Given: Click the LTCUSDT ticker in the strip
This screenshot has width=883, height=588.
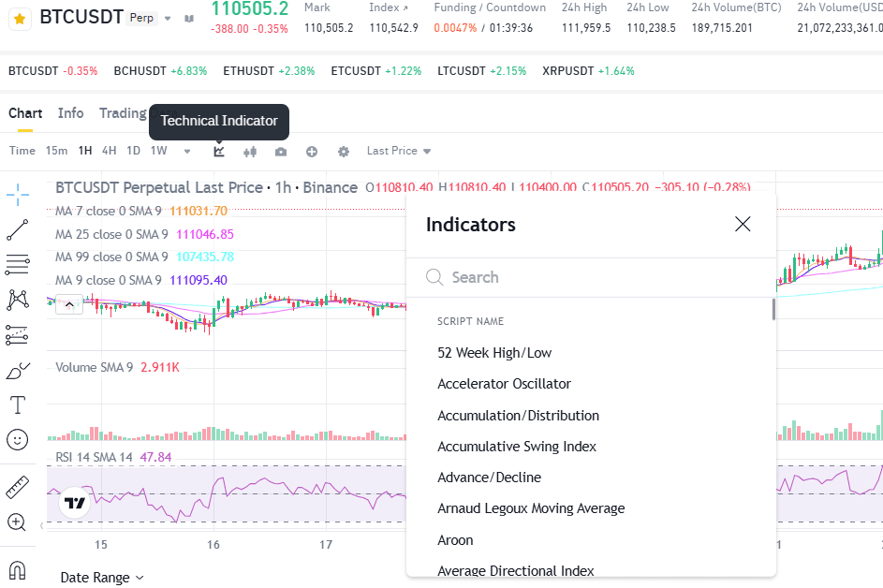Looking at the screenshot, I should 482,71.
